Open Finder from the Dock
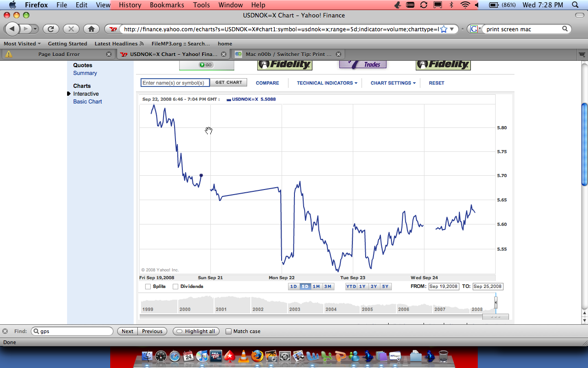 pyautogui.click(x=147, y=356)
